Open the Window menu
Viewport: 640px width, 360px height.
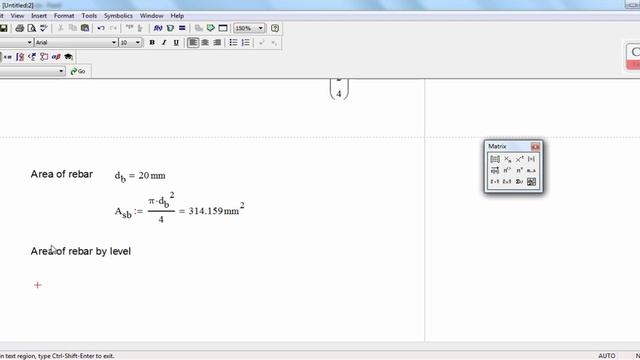pyautogui.click(x=151, y=16)
